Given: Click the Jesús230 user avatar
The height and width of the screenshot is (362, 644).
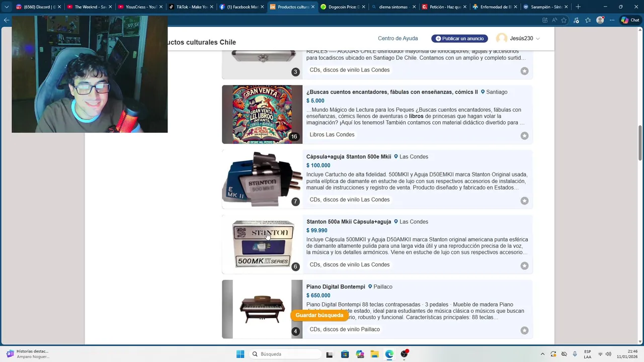Looking at the screenshot, I should coord(502,39).
